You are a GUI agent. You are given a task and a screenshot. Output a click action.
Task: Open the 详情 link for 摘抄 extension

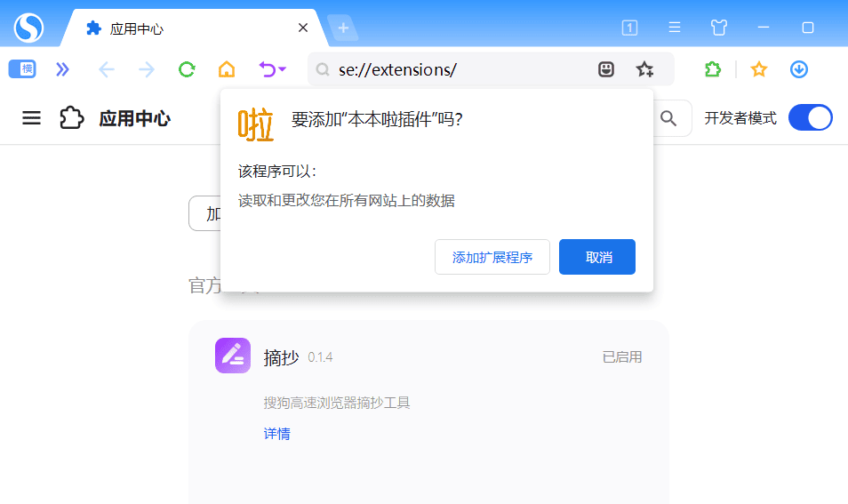(276, 434)
